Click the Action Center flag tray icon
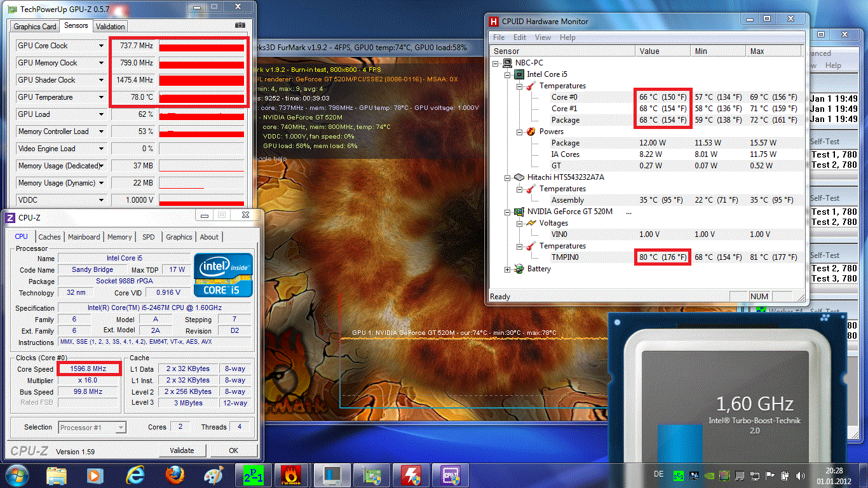 [x=770, y=475]
